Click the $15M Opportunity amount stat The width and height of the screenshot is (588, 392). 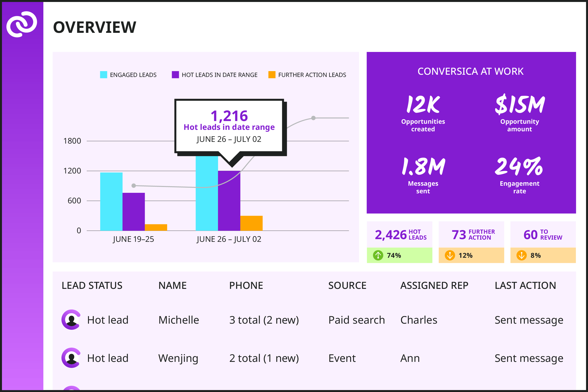click(x=520, y=113)
